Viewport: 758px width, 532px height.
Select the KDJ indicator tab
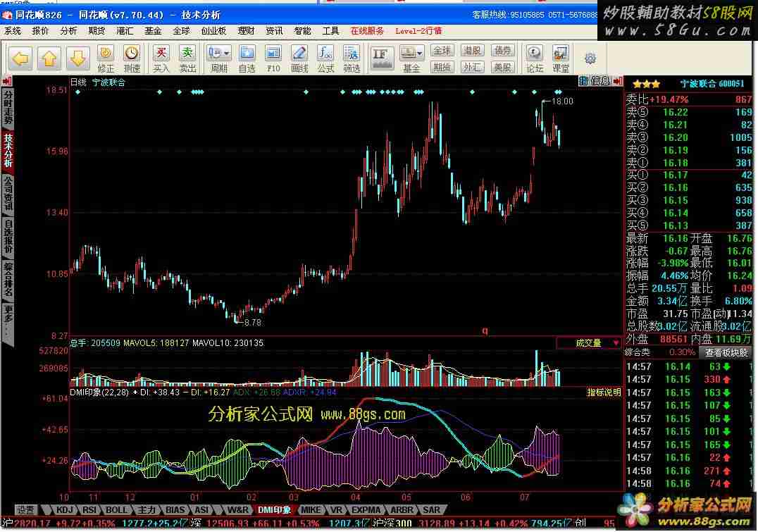64,509
